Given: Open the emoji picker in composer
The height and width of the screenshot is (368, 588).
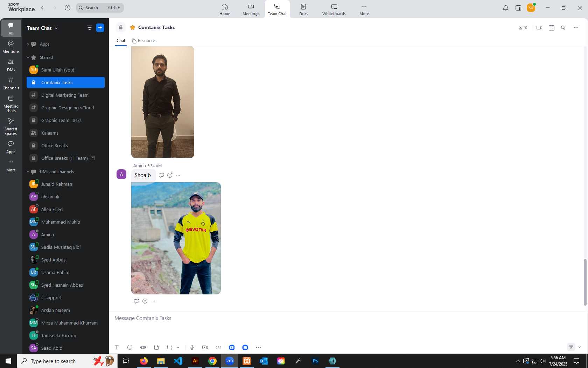Looking at the screenshot, I should coord(130,347).
